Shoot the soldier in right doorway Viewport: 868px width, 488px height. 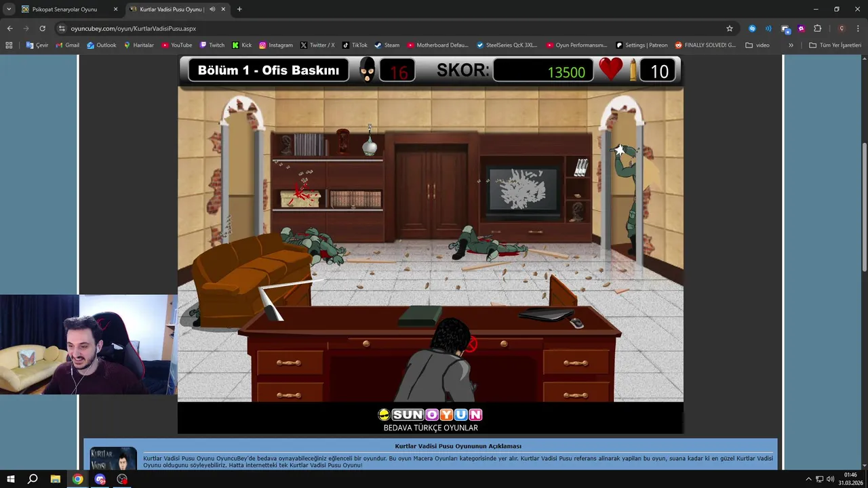pos(629,200)
